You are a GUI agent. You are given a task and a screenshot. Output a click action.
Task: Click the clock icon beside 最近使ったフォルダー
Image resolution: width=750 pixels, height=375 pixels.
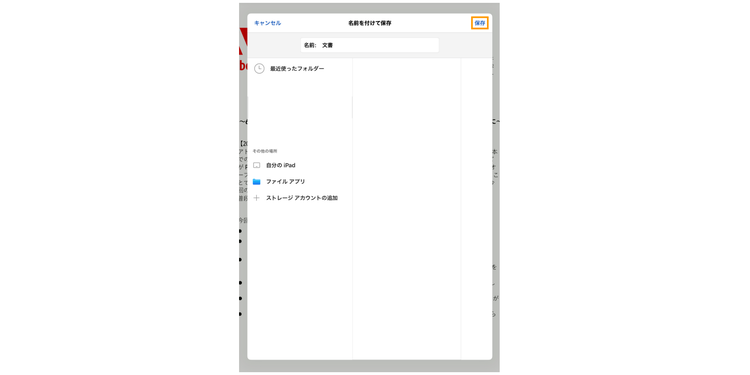coord(259,68)
